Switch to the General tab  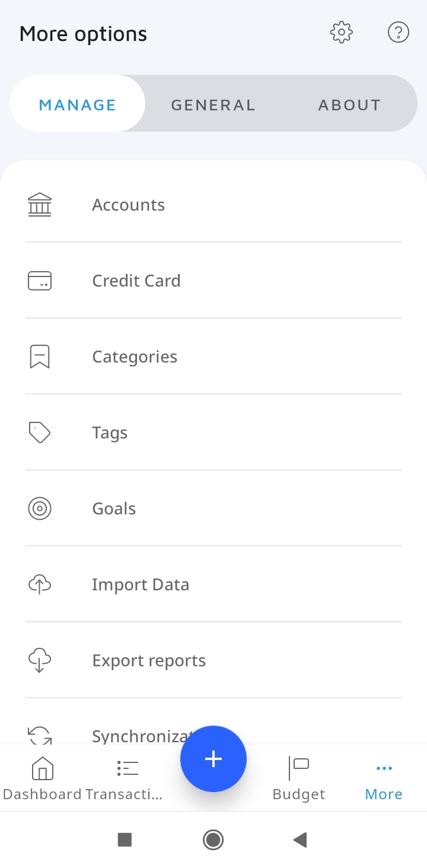[x=213, y=105]
